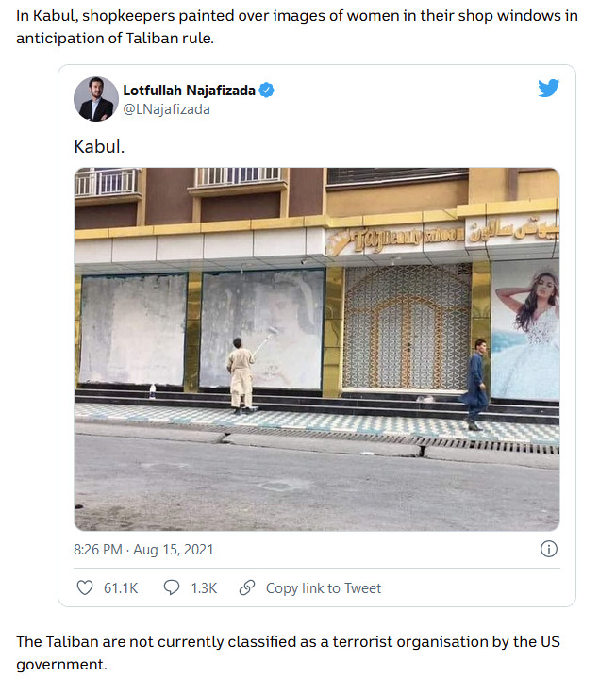This screenshot has width=616, height=694.
Task: Open tweet info circle icon
Action: point(549,550)
